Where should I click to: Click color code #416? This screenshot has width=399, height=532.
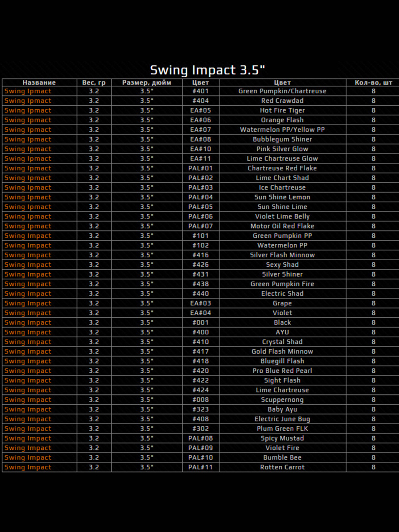point(200,255)
